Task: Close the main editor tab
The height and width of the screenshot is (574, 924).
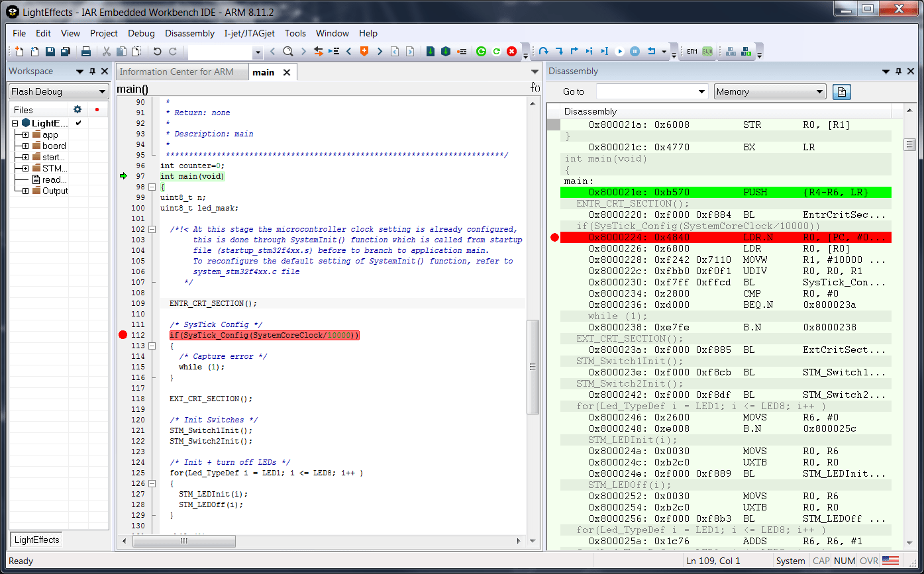Action: click(286, 72)
